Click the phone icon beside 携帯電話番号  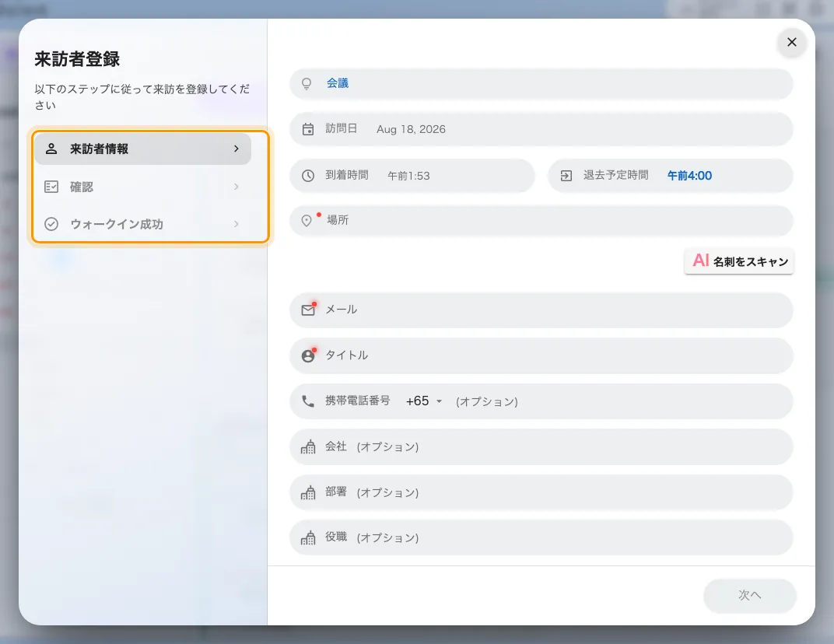point(308,401)
